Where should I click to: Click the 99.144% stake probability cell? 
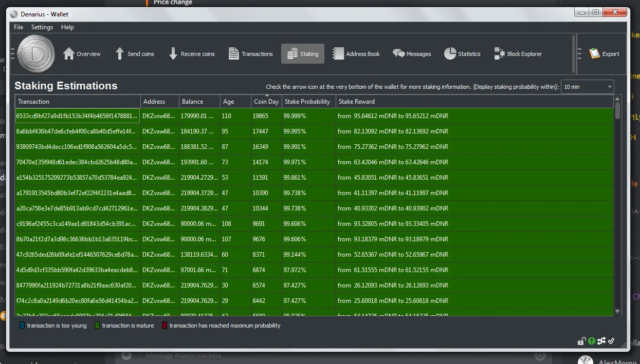[x=308, y=255]
